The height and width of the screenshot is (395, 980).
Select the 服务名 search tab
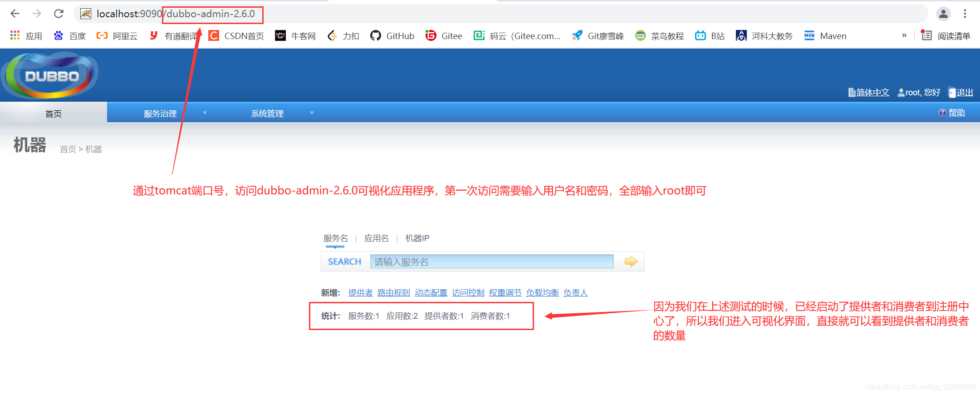click(x=335, y=238)
